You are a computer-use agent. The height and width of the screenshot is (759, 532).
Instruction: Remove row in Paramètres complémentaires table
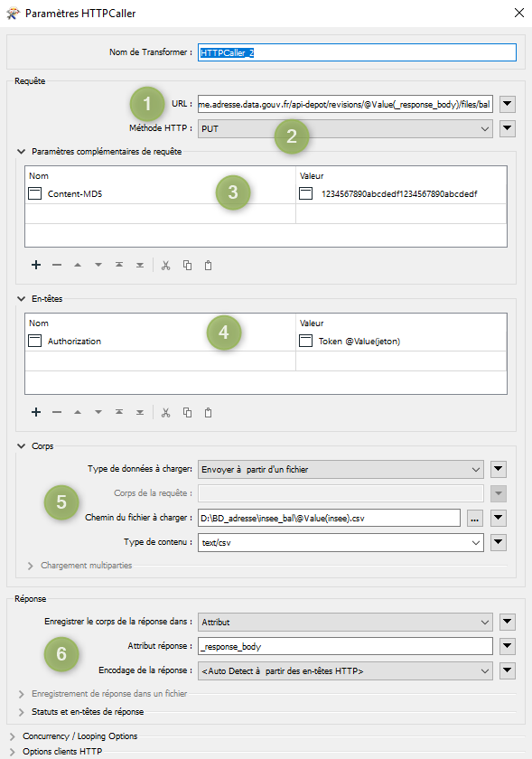click(x=57, y=265)
